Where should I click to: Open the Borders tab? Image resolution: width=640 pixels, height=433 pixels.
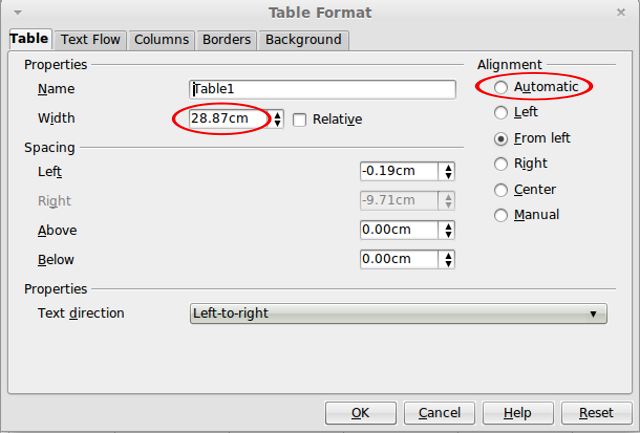(x=226, y=40)
